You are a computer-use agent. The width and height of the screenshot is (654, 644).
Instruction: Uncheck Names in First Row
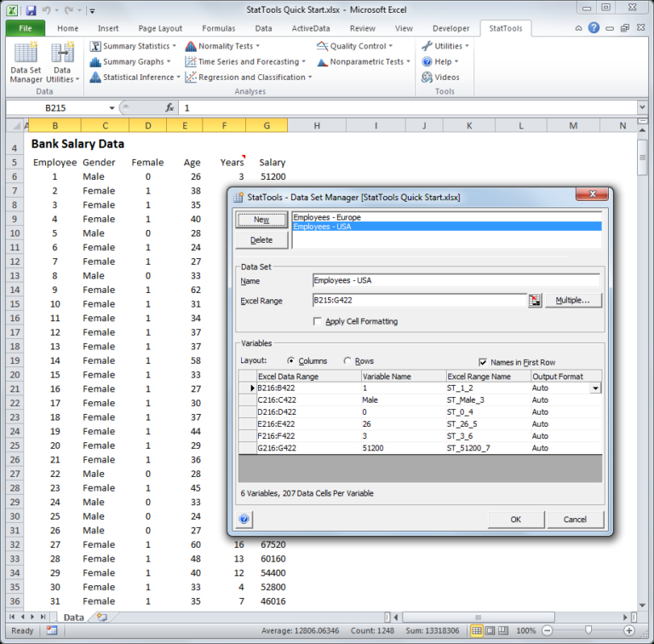coord(483,362)
